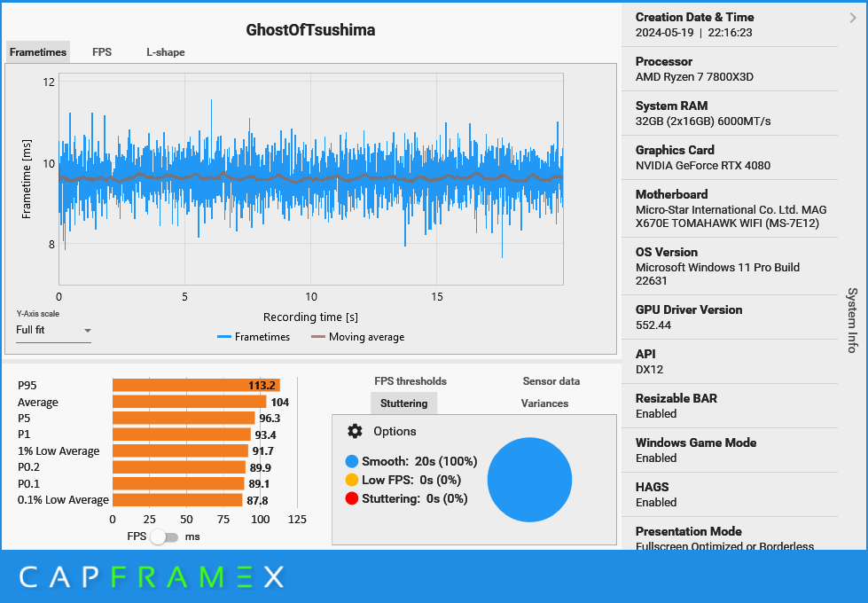Switch to the Frametimes tab

pyautogui.click(x=37, y=52)
